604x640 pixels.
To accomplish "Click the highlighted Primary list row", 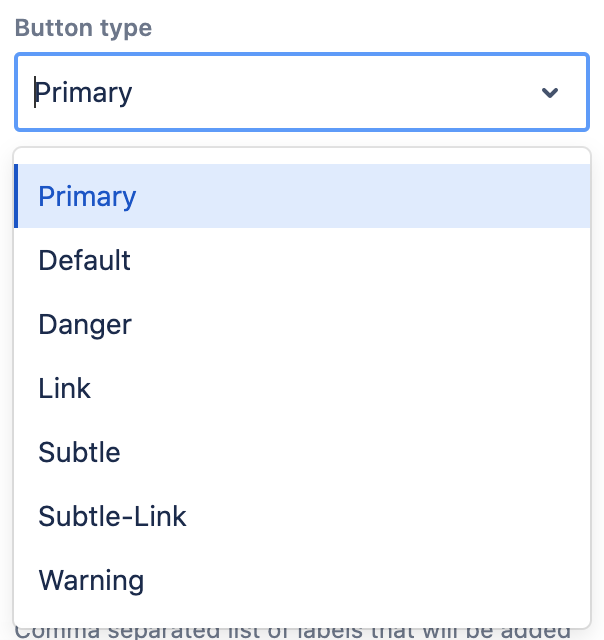I will [300, 196].
